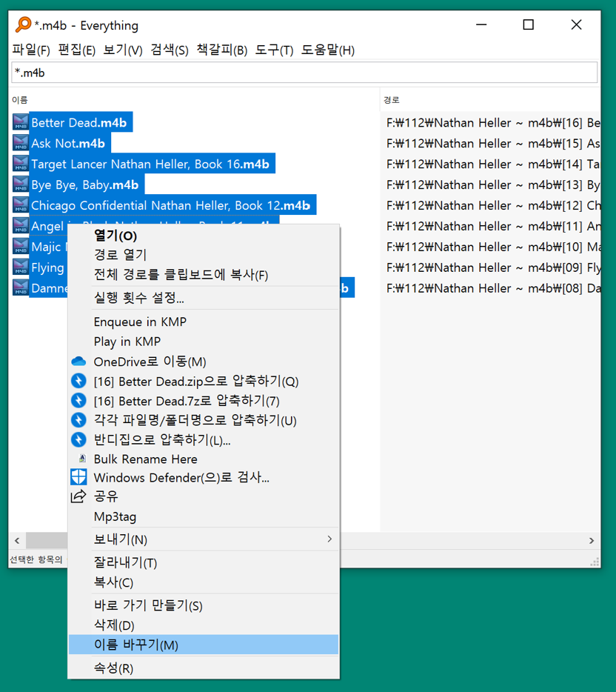Click path ending in m4b\[16] Be
This screenshot has width=616, height=692.
click(x=493, y=122)
